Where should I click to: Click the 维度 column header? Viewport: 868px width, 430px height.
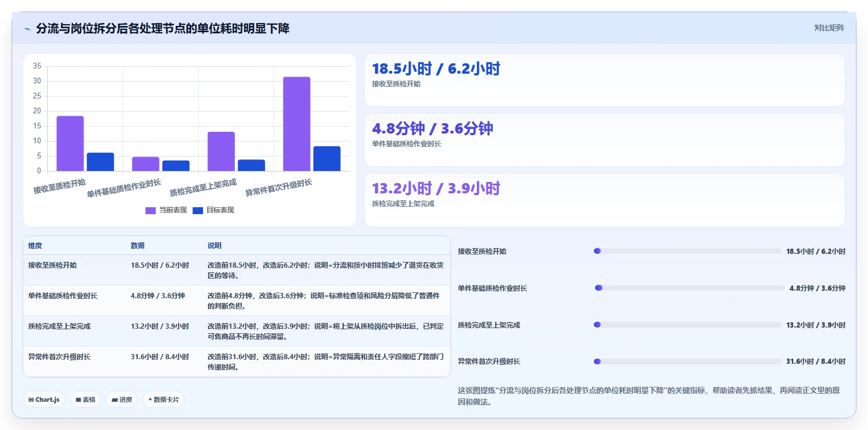pos(35,246)
